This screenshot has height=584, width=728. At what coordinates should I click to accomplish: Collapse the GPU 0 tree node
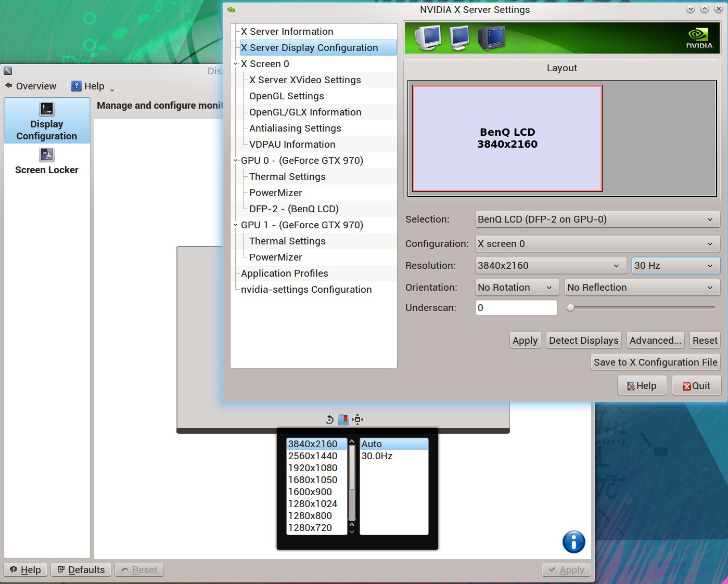(236, 161)
